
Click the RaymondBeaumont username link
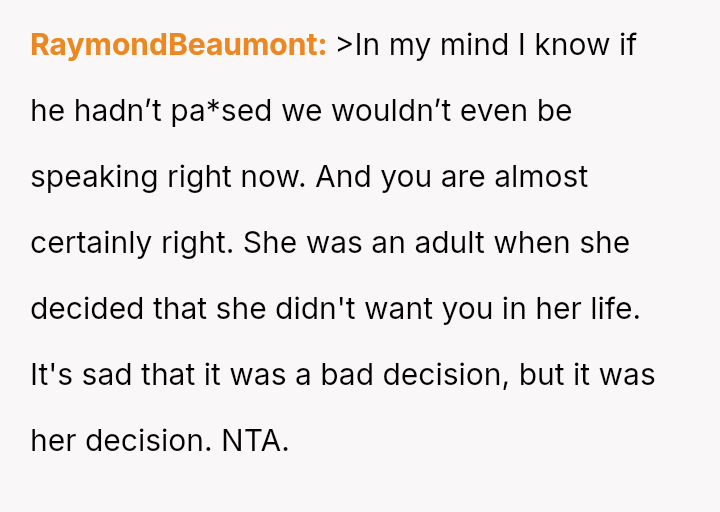pyautogui.click(x=178, y=45)
